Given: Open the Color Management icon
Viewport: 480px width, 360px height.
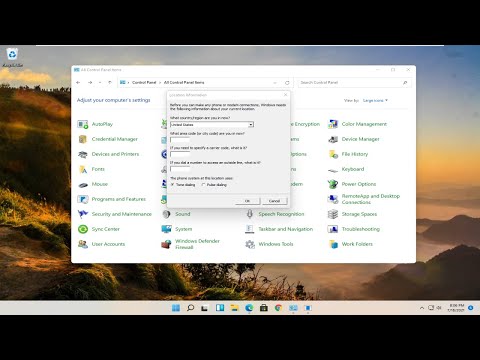Looking at the screenshot, I should (333, 124).
